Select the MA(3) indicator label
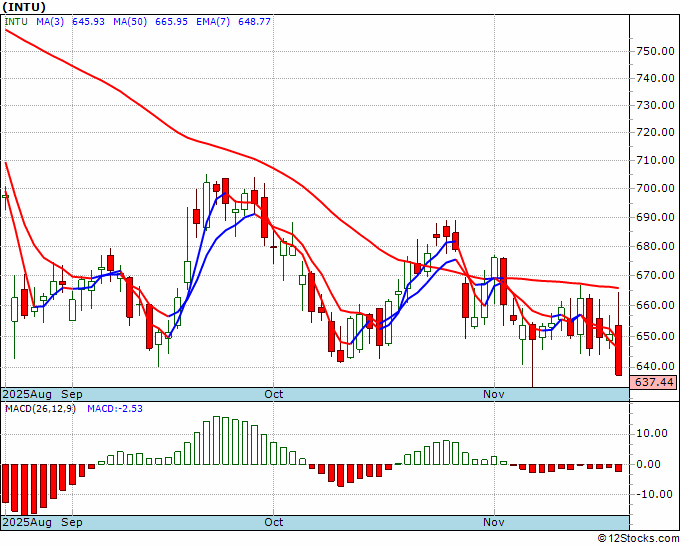This screenshot has width=680, height=546. (50, 22)
